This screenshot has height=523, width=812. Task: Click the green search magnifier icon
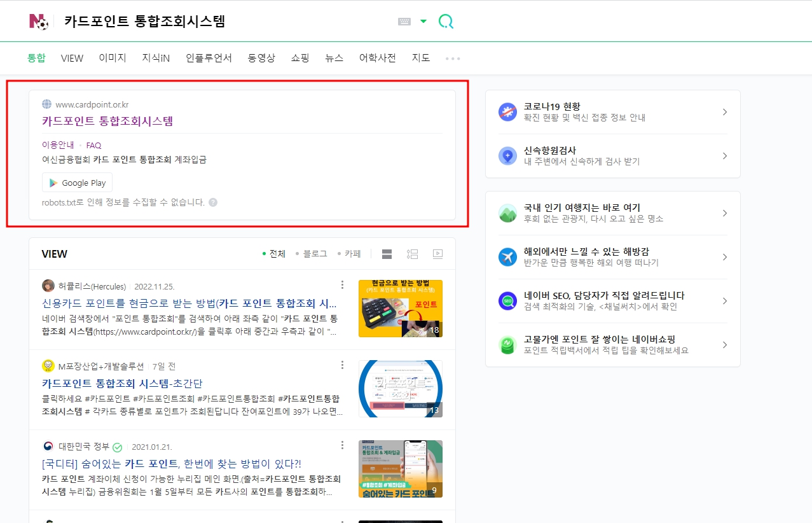click(x=446, y=22)
